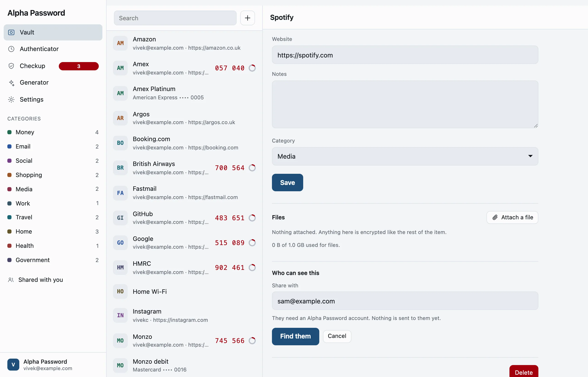Image resolution: width=588 pixels, height=377 pixels.
Task: Copy the Amex code 057 040
Action: pyautogui.click(x=230, y=68)
